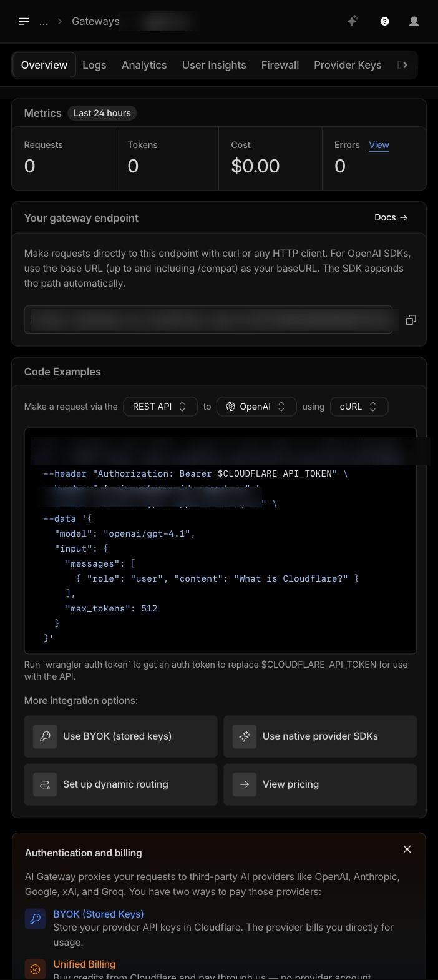Open the OpenAI provider dropdown

pos(256,407)
